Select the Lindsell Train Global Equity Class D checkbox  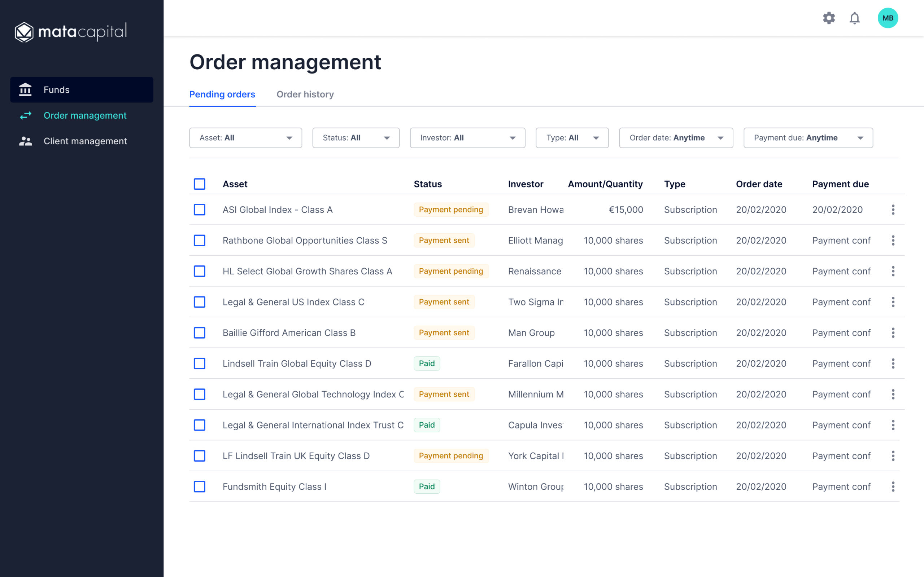pyautogui.click(x=199, y=363)
